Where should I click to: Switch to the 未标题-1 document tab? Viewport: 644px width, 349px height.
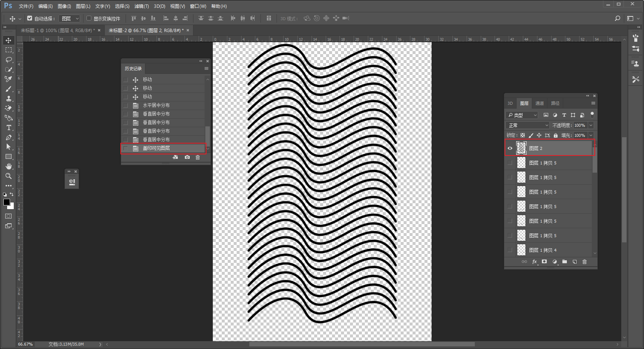point(57,31)
